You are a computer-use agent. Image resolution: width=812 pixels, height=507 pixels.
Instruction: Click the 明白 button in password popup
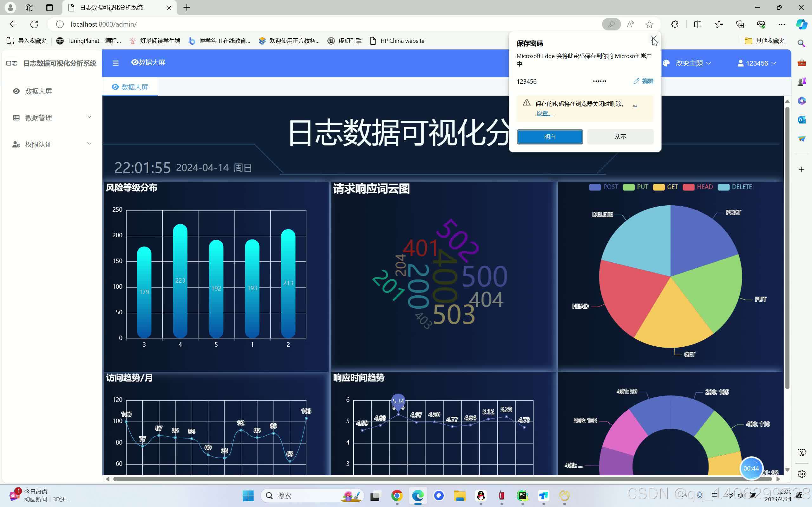click(x=550, y=137)
